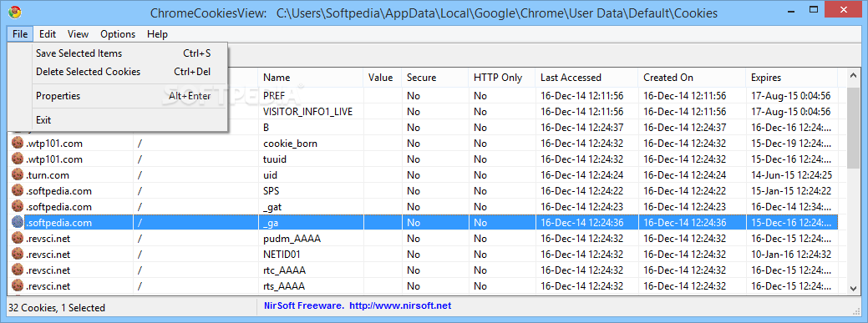Open the Options menu
The width and height of the screenshot is (868, 323).
point(118,33)
